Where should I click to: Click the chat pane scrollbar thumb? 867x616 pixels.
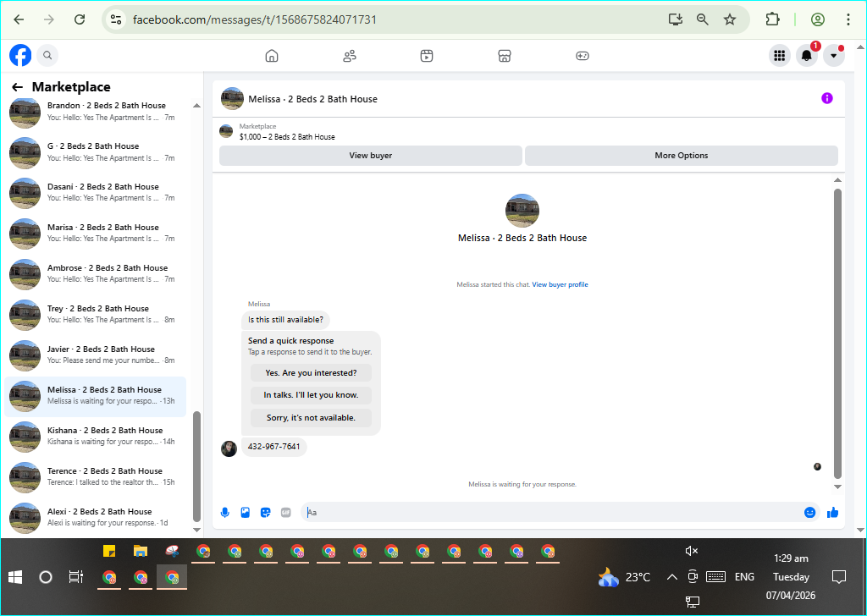click(837, 333)
